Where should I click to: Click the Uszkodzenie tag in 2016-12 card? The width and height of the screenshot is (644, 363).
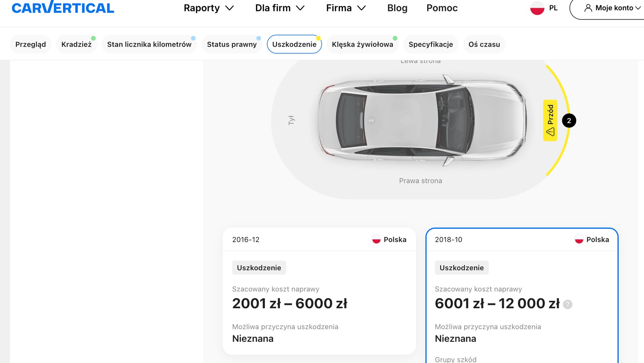[x=259, y=268]
